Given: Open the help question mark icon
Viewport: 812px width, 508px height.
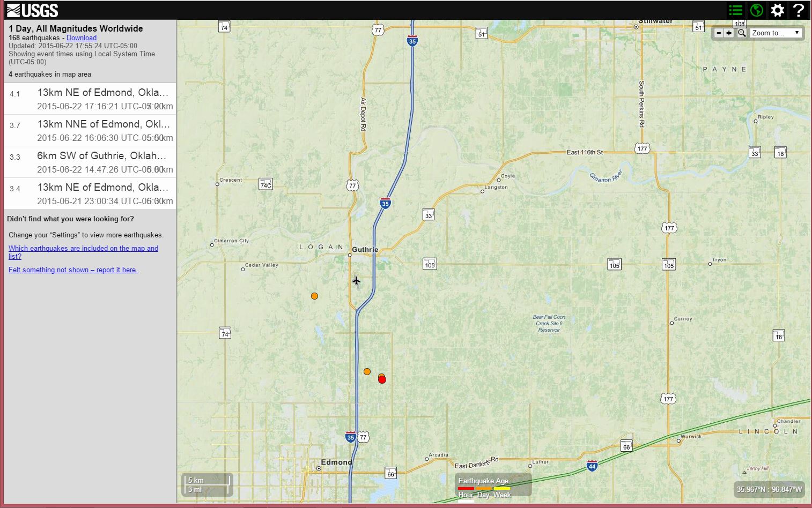Looking at the screenshot, I should (799, 10).
